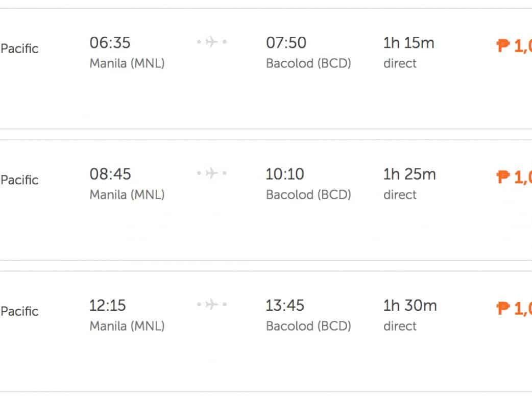This screenshot has height=399, width=532.
Task: Select the 06:35 departure time
Action: tap(110, 43)
